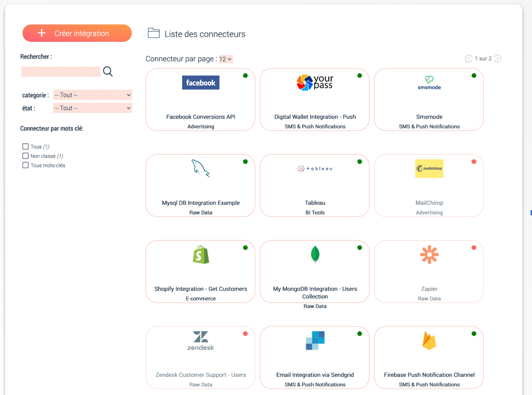532x395 pixels.
Task: Click the Firebase flame logo
Action: click(429, 341)
